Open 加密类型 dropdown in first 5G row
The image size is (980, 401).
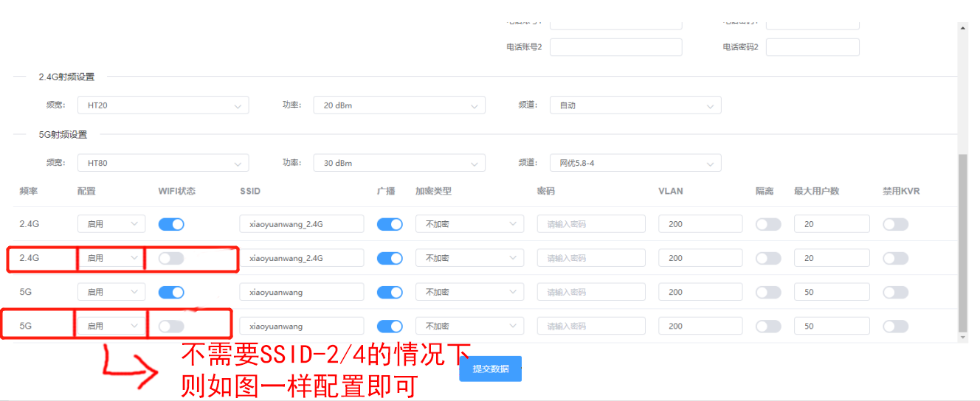(x=469, y=292)
